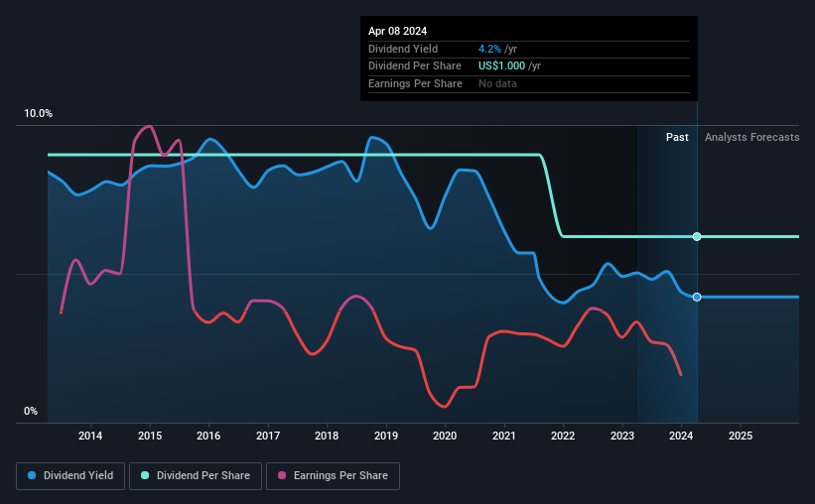The image size is (815, 504).
Task: Click the 2024 x-axis label
Action: [681, 436]
